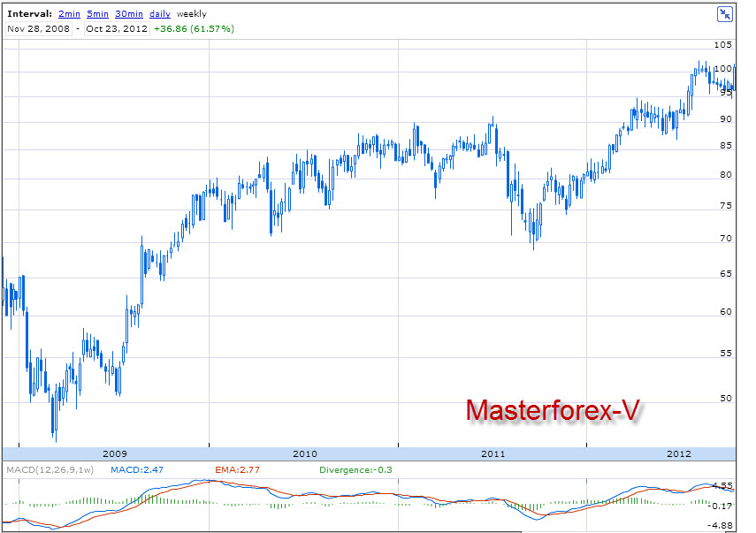Edit the start date Nov 28, 2008
Screen dimensions: 756x533
tap(39, 28)
